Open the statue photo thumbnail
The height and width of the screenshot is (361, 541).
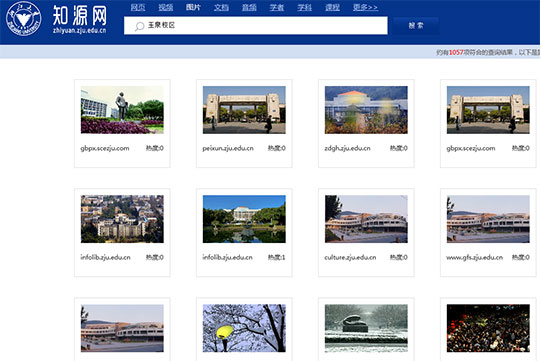pyautogui.click(x=122, y=110)
